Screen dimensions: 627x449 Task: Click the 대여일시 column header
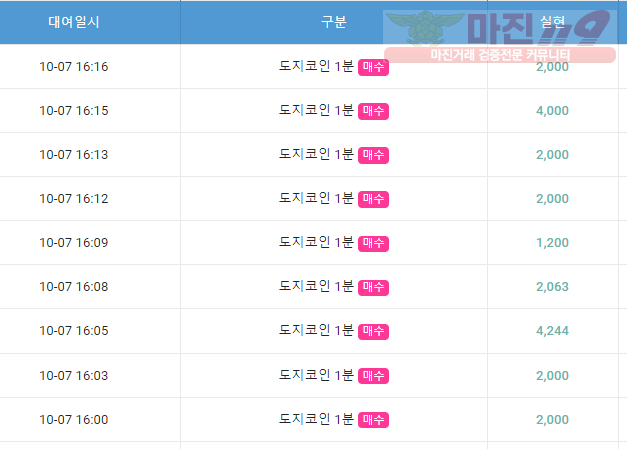point(74,22)
